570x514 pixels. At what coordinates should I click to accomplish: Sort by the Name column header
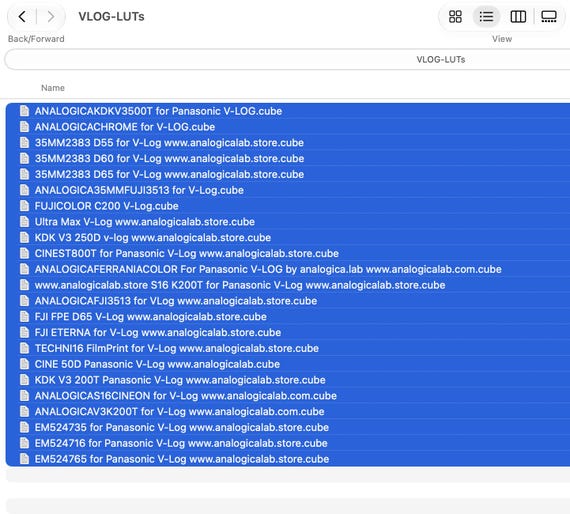53,88
